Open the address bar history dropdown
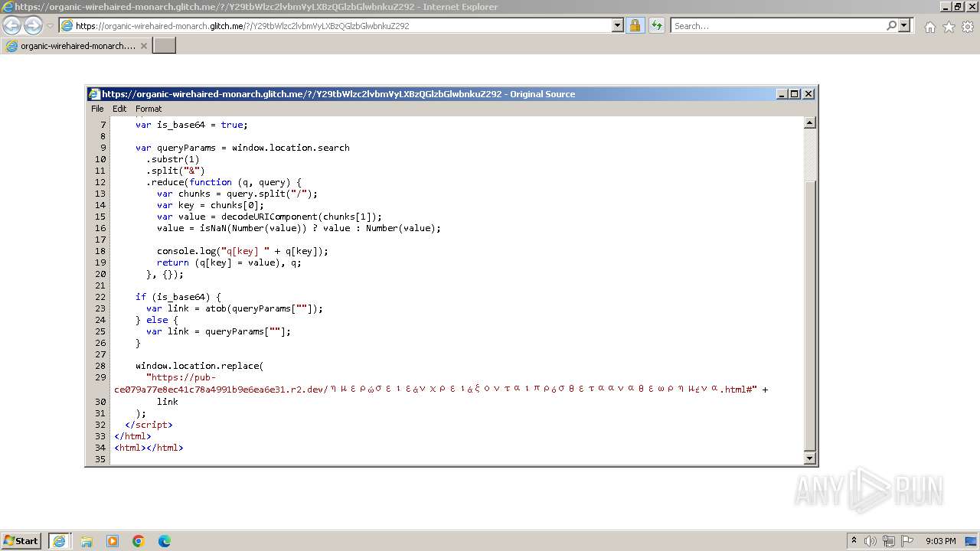Viewport: 980px width, 551px height. pos(618,25)
